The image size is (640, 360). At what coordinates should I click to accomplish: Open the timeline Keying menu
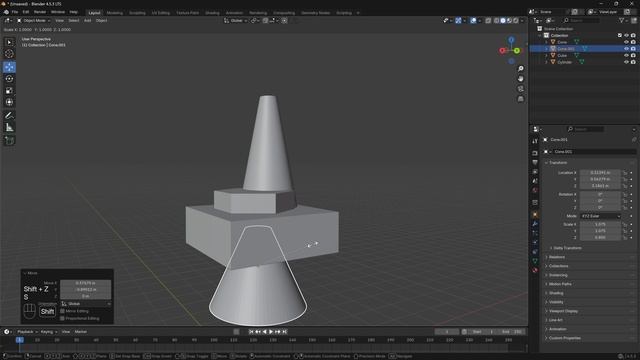tap(49, 332)
